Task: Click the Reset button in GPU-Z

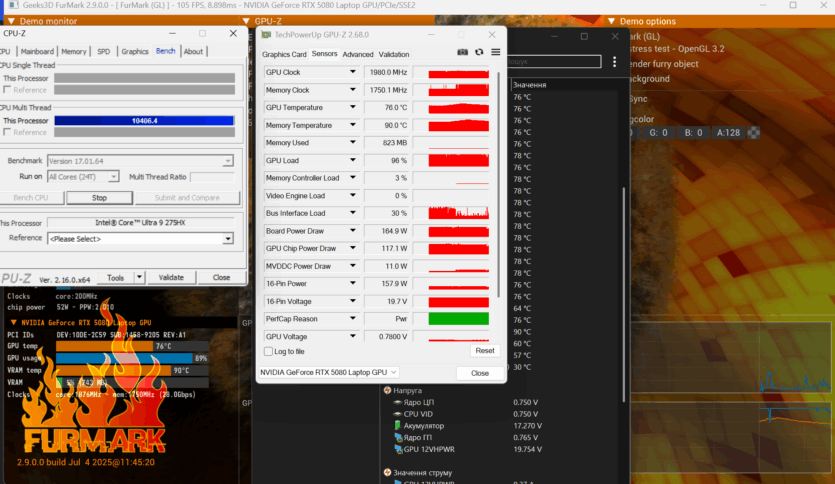Action: 484,351
